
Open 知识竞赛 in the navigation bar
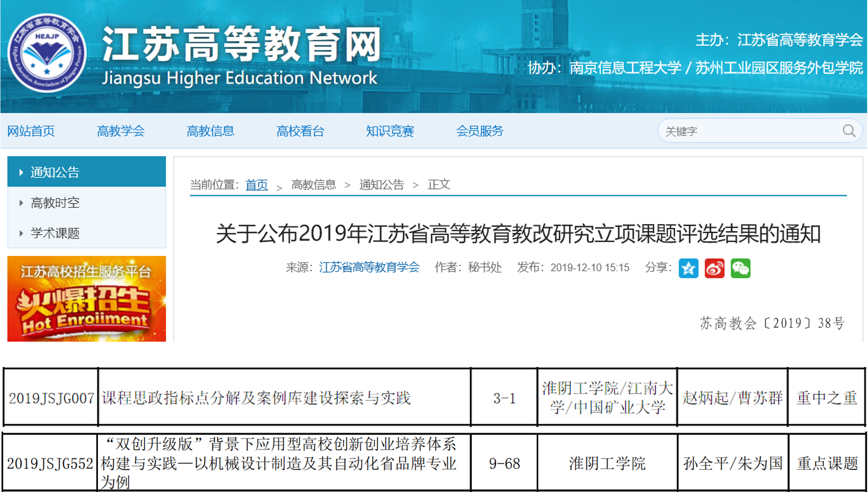coord(390,131)
